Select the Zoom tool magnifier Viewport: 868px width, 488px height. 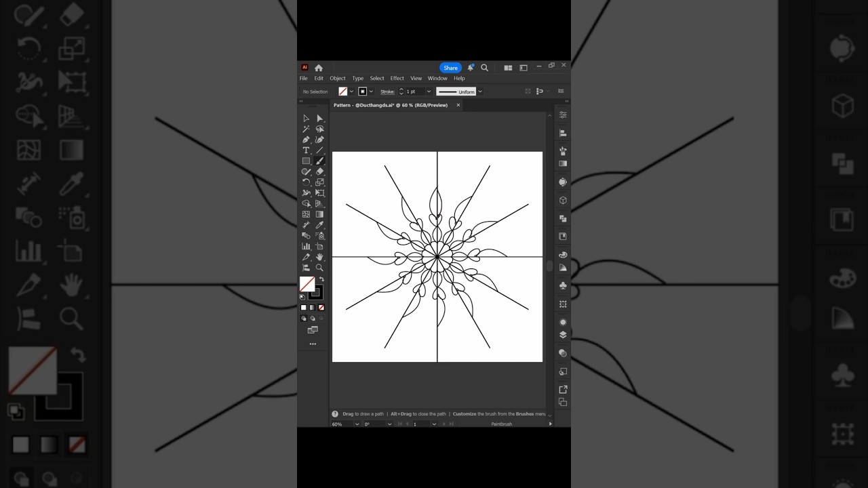pyautogui.click(x=319, y=268)
